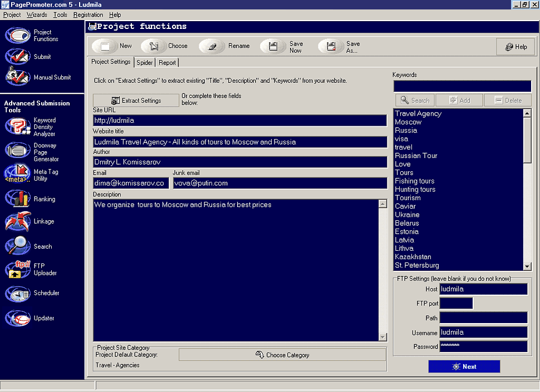Image resolution: width=540 pixels, height=392 pixels.
Task: Click the Junk email field
Action: (x=280, y=183)
